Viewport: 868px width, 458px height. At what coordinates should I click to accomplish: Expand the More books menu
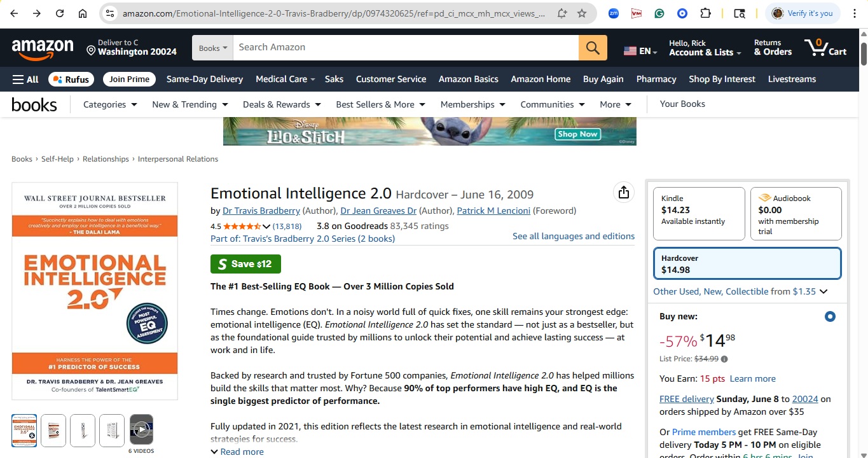[616, 104]
